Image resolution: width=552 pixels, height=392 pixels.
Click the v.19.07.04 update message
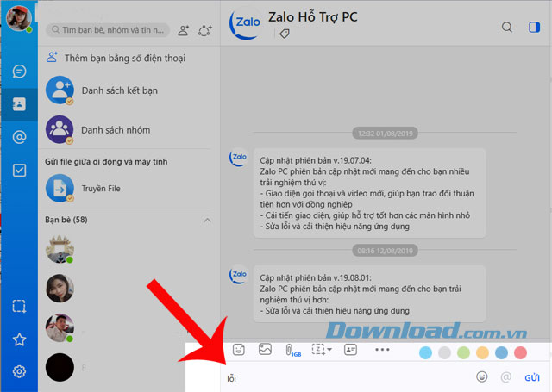(369, 193)
